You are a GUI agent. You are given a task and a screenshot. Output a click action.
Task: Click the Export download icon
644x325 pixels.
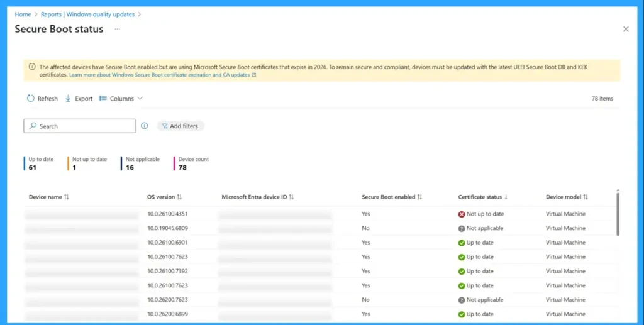(68, 99)
